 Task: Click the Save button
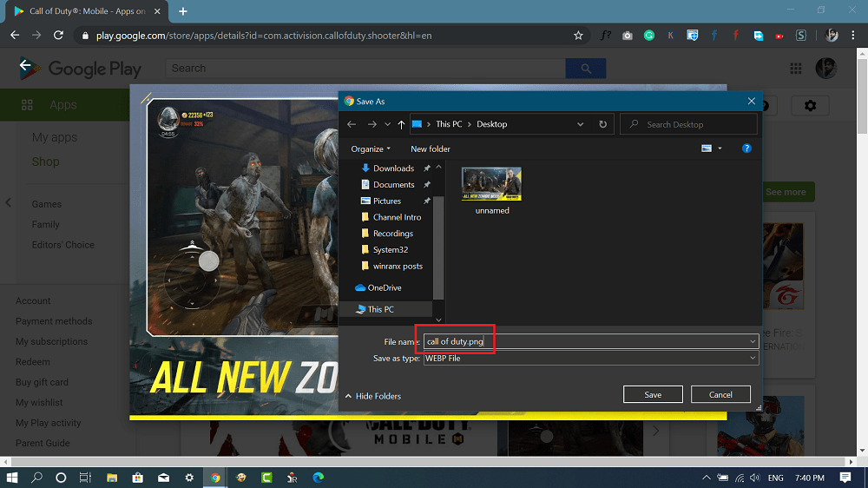[653, 394]
